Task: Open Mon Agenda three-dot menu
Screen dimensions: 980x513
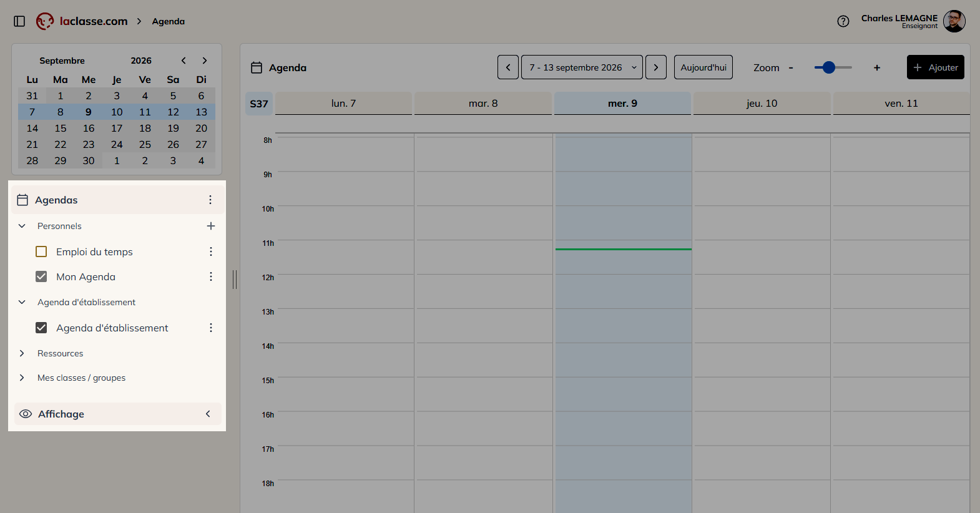Action: coord(211,276)
